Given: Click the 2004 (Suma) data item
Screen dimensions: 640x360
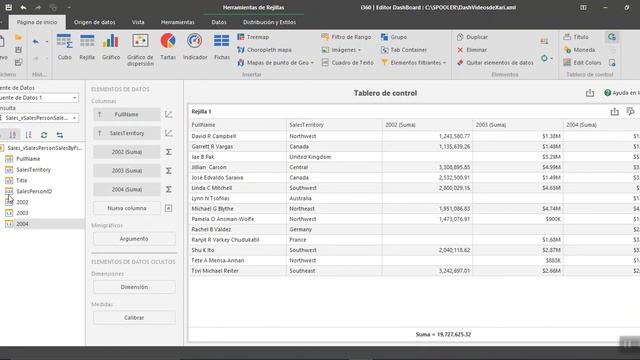Looking at the screenshot, I should [x=127, y=189].
